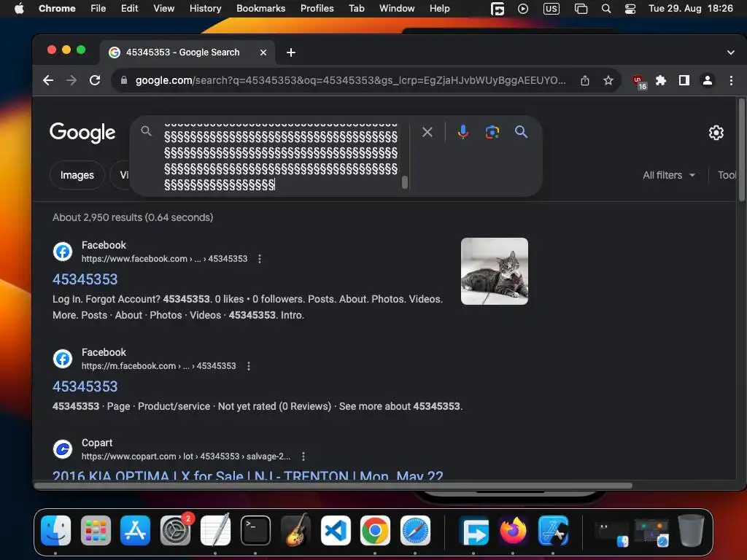This screenshot has height=560, width=747.
Task: Open the Window menu
Action: click(397, 9)
